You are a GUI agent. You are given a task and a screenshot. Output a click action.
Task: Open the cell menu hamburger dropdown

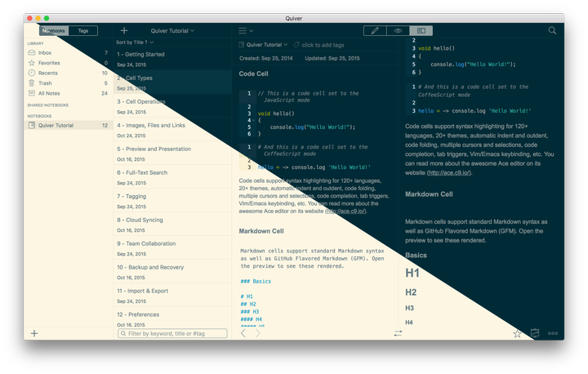pos(246,31)
